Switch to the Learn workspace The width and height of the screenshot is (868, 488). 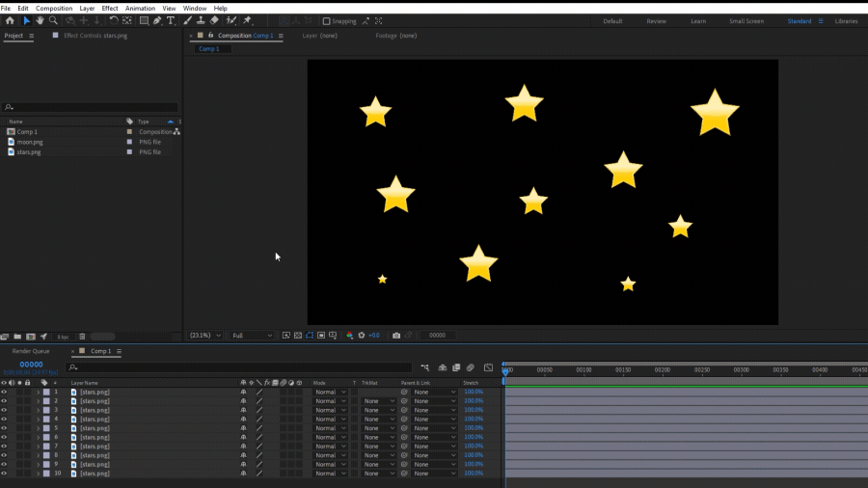tap(698, 21)
